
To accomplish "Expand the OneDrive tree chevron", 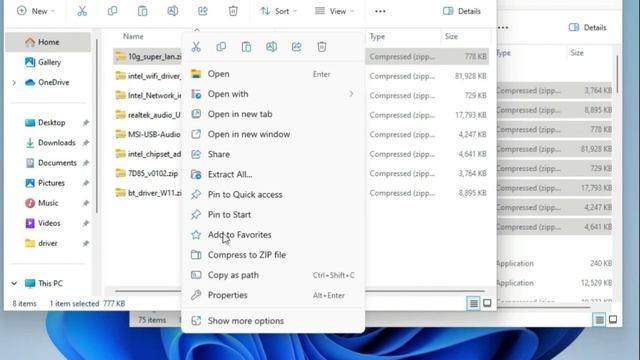I will tap(14, 82).
